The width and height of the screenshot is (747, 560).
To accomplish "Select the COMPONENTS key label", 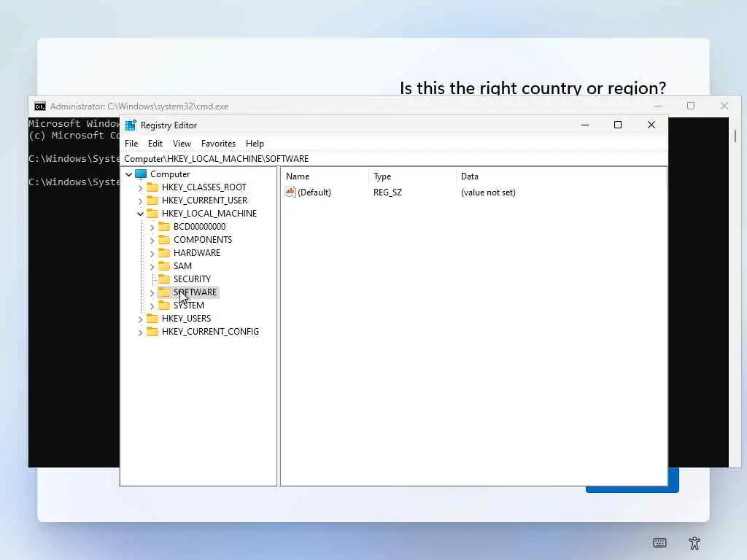I will [x=203, y=239].
